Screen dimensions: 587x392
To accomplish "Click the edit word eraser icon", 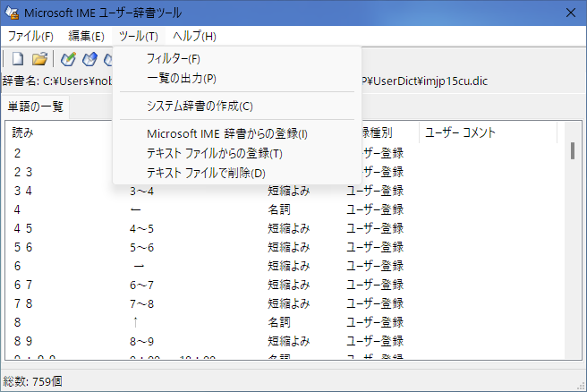I will click(89, 59).
